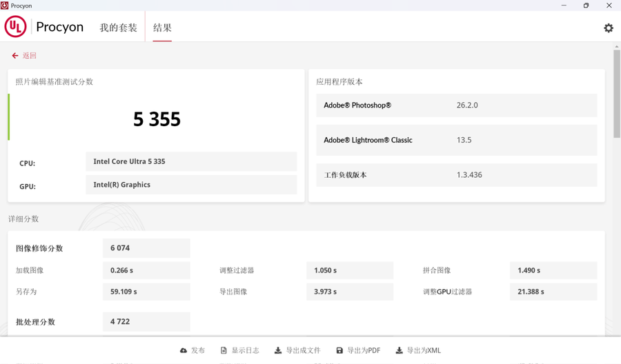Screen dimensions: 621x364
Task: Go back via the 返回 link
Action: [29, 56]
